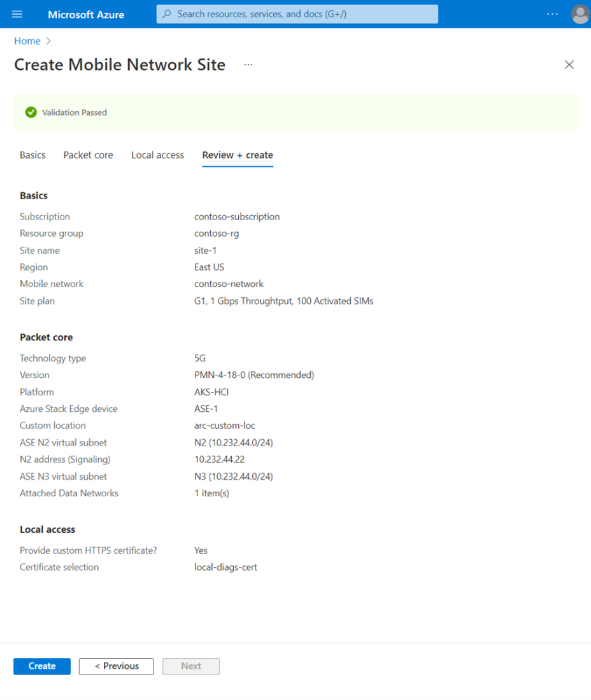591x700 pixels.
Task: Select the AKS-HCI platform value
Action: [x=211, y=393]
